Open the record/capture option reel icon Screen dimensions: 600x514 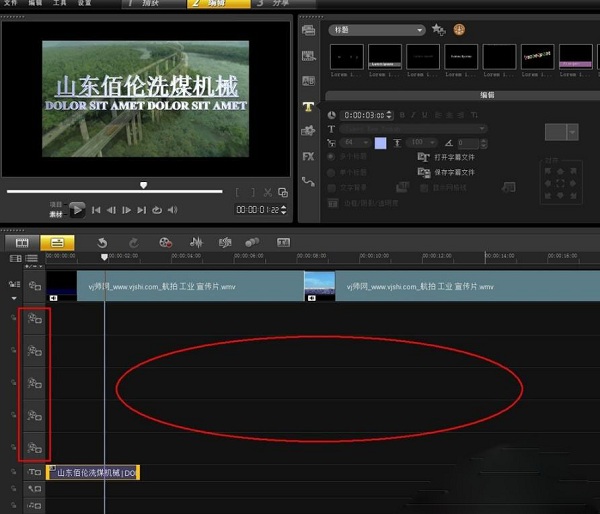pyautogui.click(x=165, y=243)
